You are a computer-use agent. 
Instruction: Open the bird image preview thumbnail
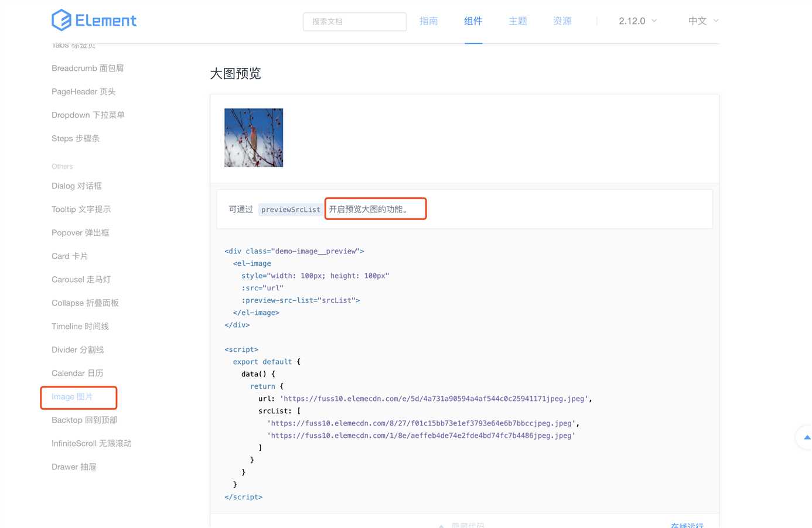(254, 138)
